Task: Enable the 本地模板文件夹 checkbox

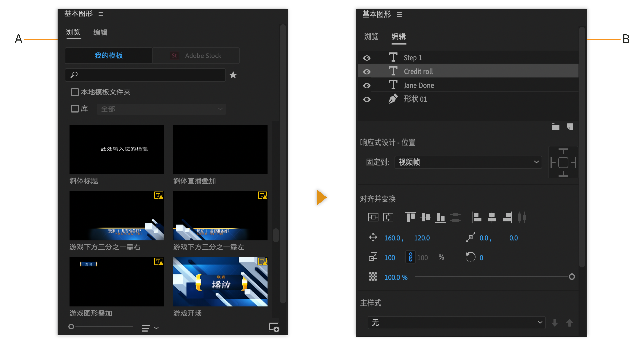Action: click(x=75, y=92)
